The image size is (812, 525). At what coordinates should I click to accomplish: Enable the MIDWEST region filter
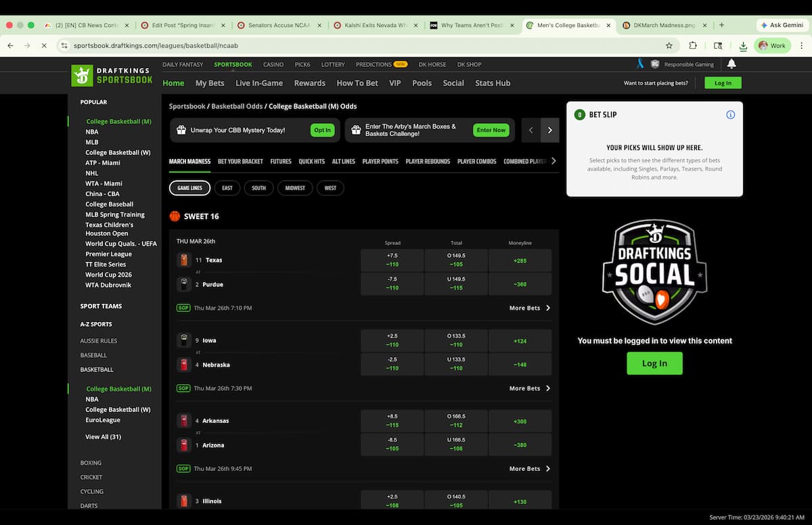(x=295, y=188)
